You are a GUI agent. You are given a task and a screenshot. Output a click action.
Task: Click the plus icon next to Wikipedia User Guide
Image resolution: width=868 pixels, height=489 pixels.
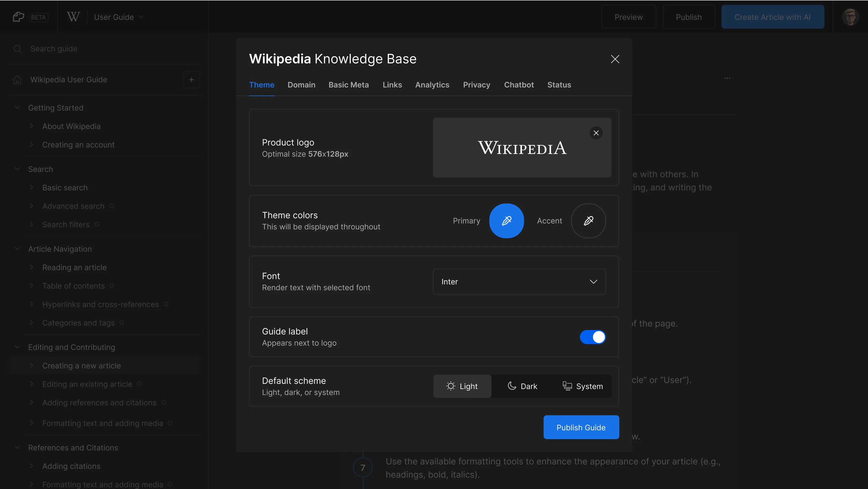[x=192, y=80]
